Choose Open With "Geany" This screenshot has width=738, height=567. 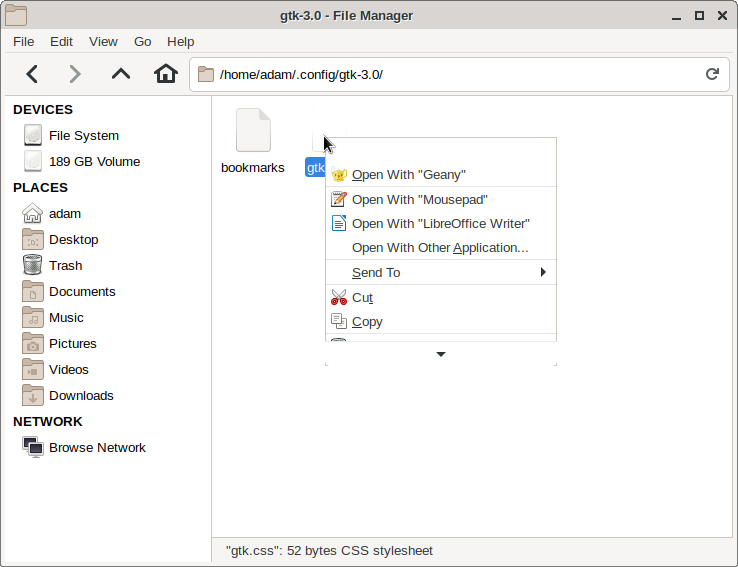[408, 175]
